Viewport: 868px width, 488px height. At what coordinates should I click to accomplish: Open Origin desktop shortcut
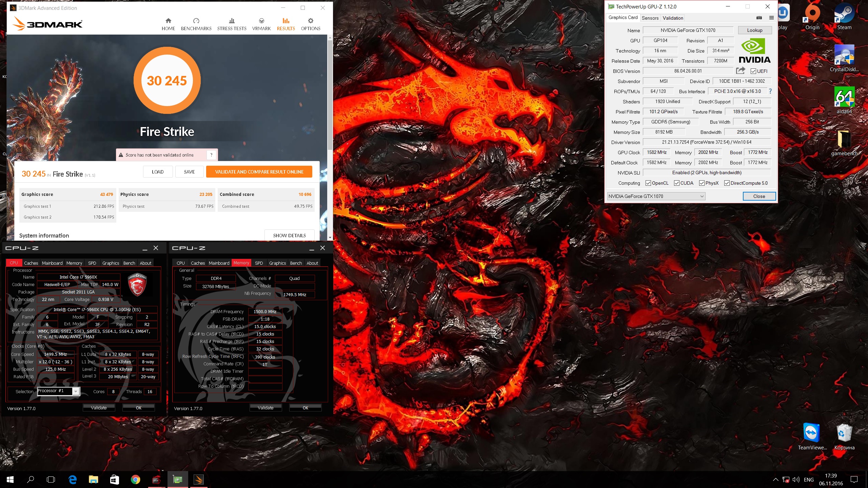[x=812, y=17]
